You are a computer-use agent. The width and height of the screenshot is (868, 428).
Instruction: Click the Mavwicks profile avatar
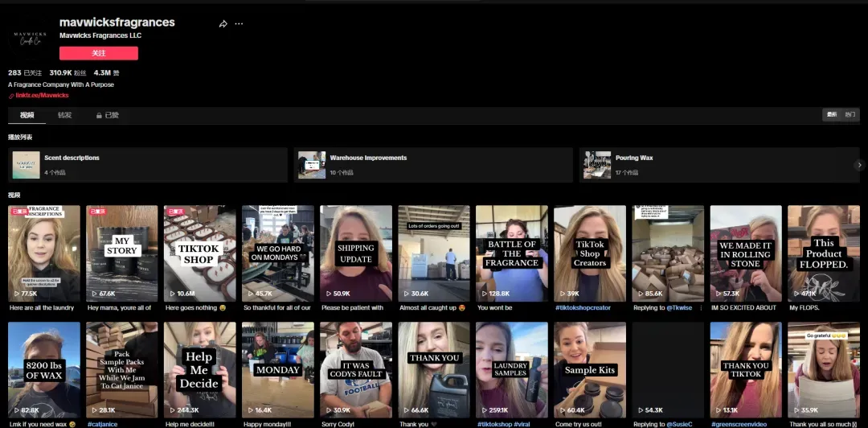[x=28, y=37]
